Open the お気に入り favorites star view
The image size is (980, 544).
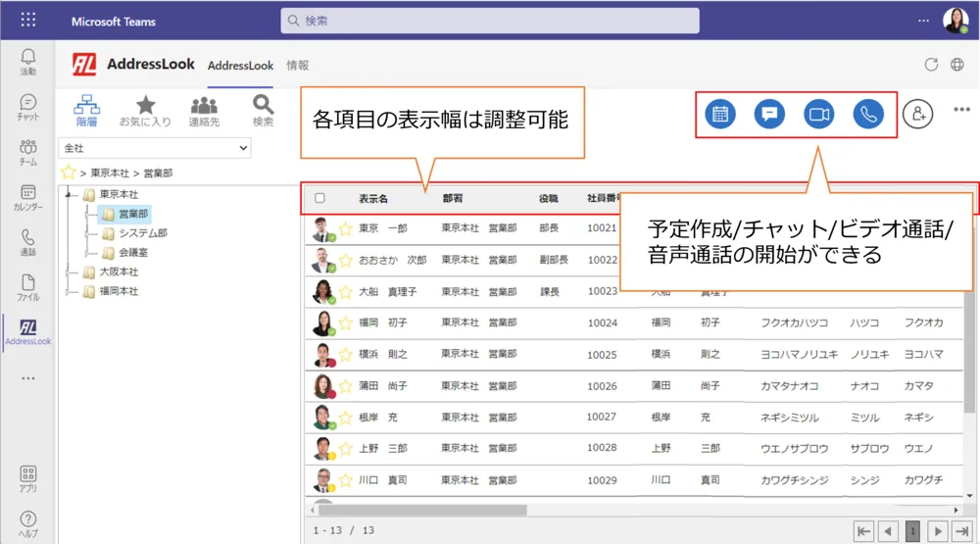(x=145, y=111)
